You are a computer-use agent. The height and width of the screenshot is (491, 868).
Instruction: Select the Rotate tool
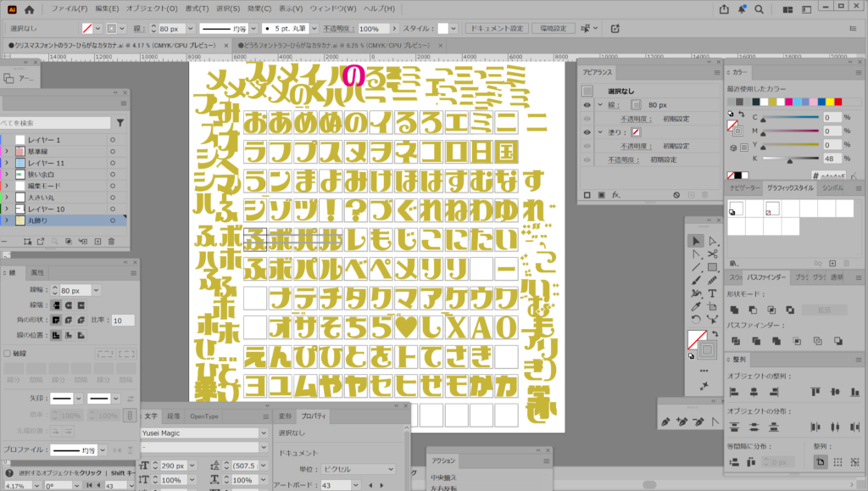coord(695,320)
